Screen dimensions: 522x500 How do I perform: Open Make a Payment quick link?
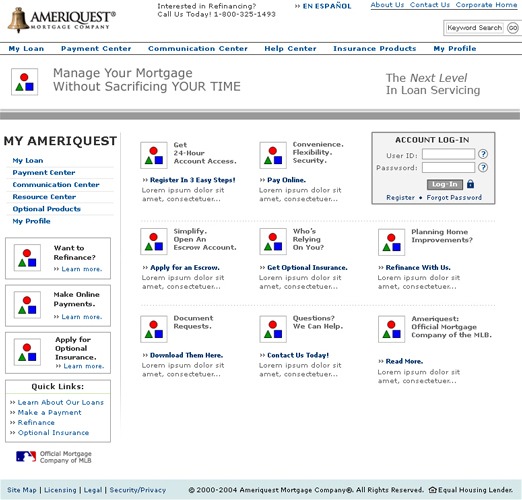49,412
